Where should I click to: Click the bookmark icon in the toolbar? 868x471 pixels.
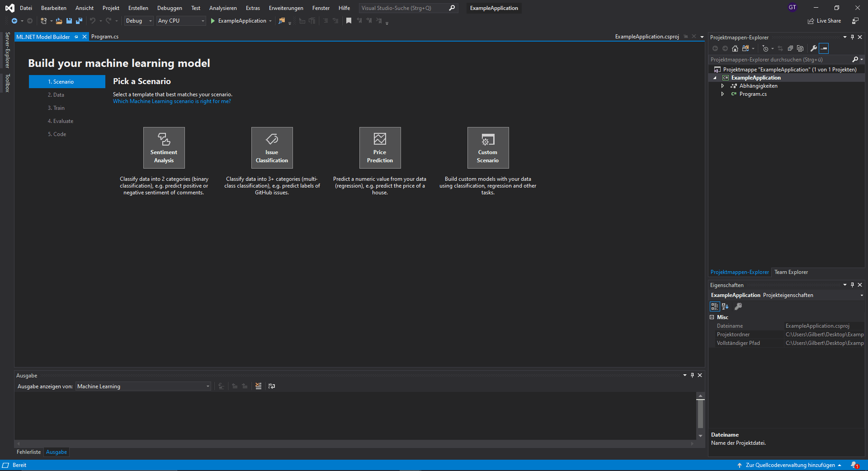tap(349, 21)
